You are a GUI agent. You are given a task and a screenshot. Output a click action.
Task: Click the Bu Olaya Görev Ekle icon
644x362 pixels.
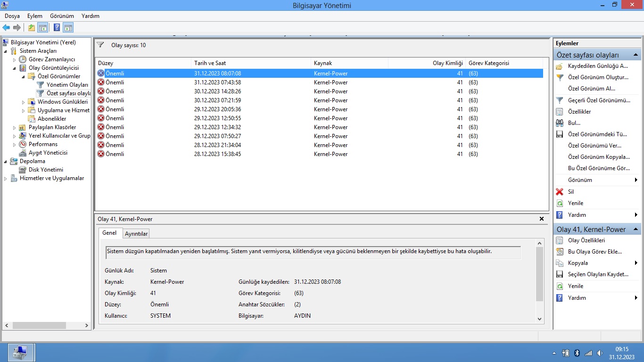[560, 252]
